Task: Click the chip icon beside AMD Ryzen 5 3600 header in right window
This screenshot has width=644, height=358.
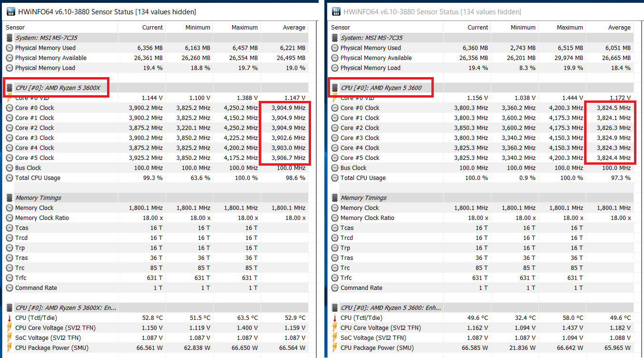Action: [x=335, y=88]
